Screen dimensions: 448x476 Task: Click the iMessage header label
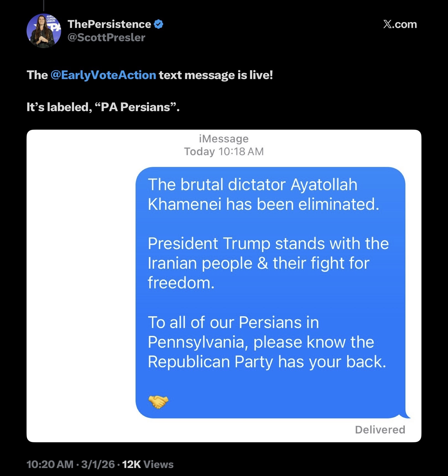click(224, 139)
